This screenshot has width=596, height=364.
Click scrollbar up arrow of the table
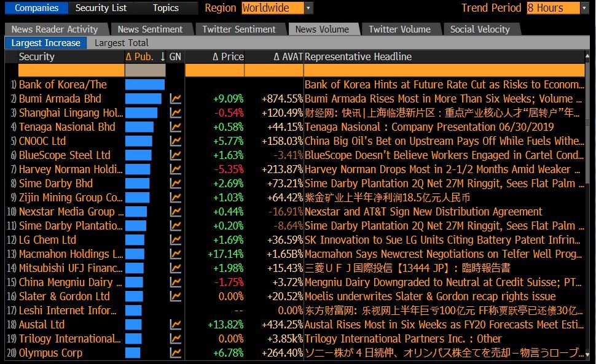587,56
